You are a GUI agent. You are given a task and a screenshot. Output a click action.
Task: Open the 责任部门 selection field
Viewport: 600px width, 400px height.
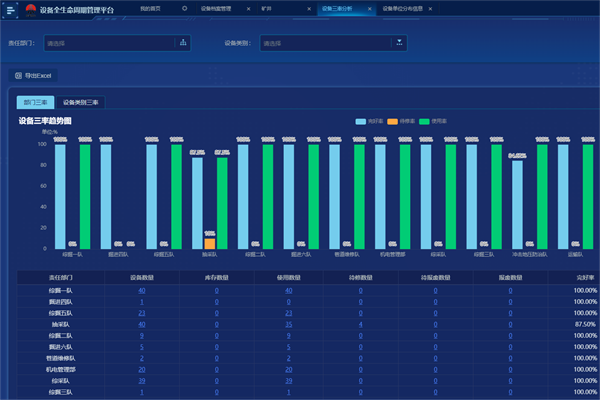108,43
